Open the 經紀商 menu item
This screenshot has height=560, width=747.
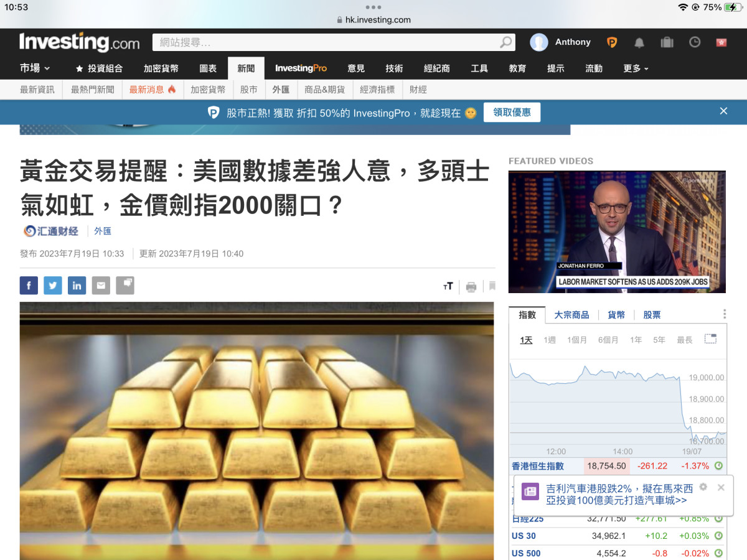(437, 68)
